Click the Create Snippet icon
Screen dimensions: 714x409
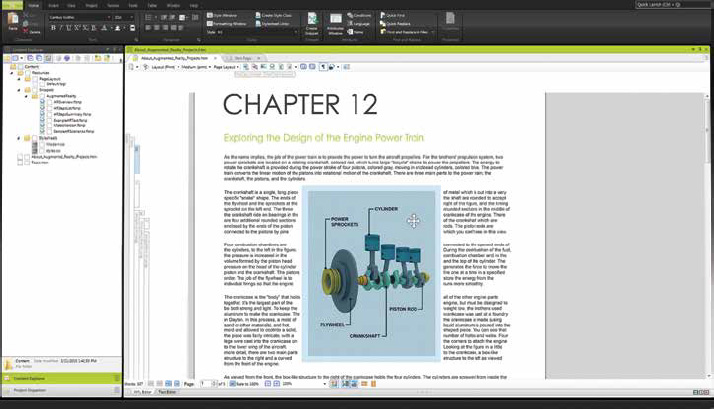point(312,19)
